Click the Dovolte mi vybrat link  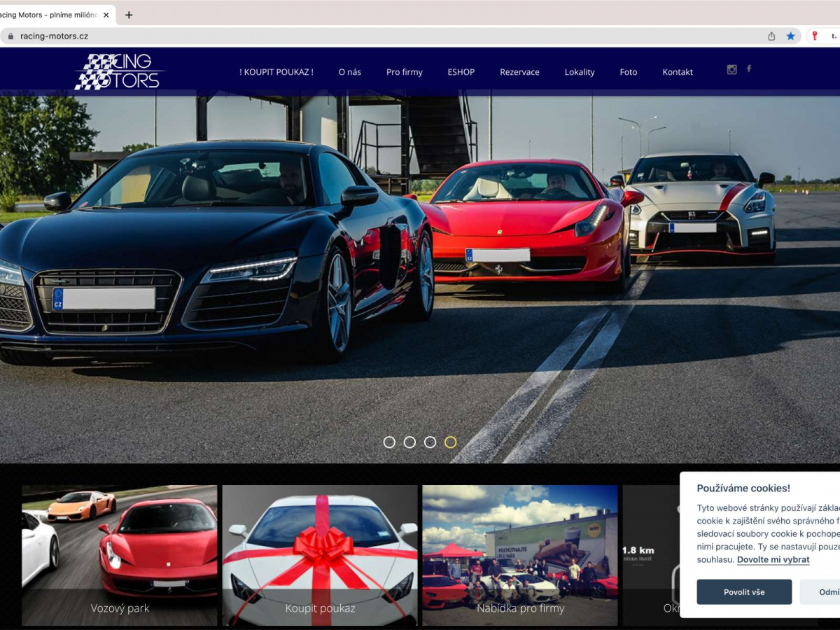pos(773,560)
